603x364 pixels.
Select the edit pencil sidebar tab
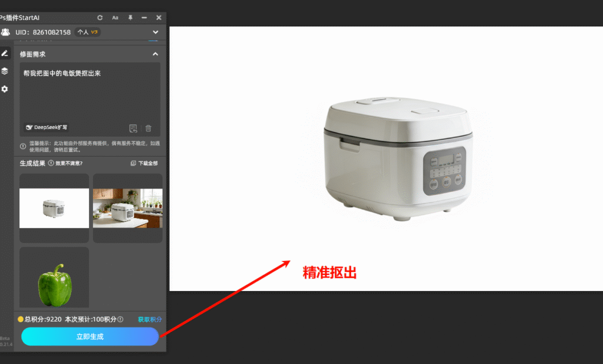tap(5, 53)
